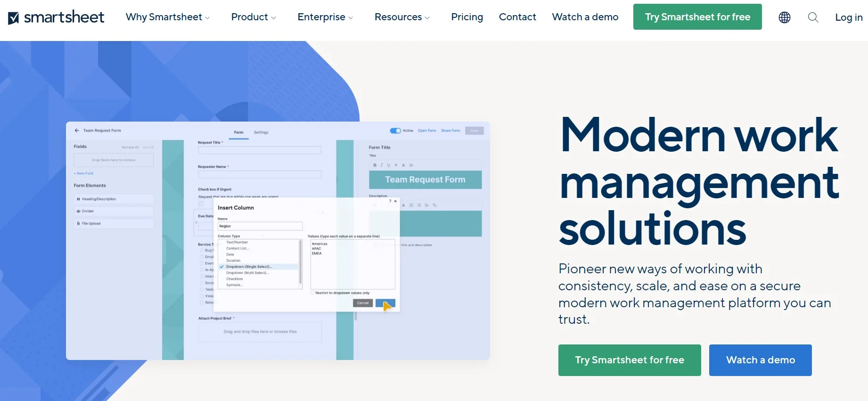Viewport: 868px width, 401px height.
Task: Expand the Why Smartsheet menu
Action: tap(167, 17)
